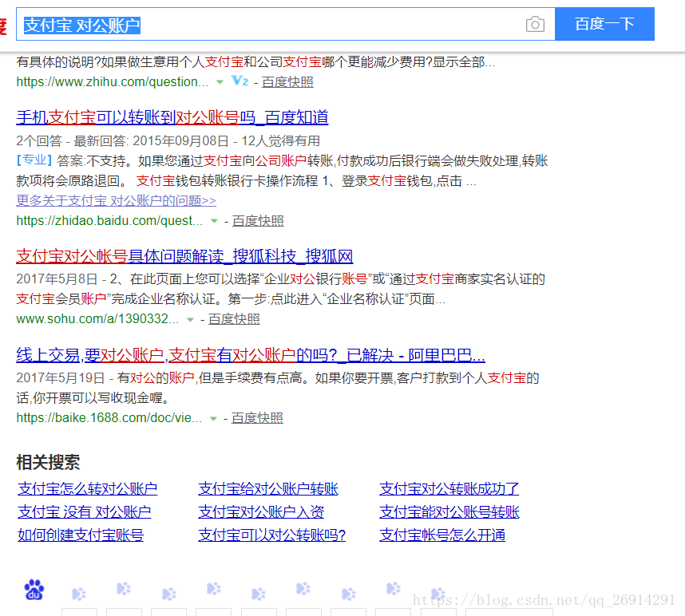Click the https://zhidao.baidu.com/quest... URL text
Image resolution: width=685 pixels, height=616 pixels.
(x=109, y=221)
